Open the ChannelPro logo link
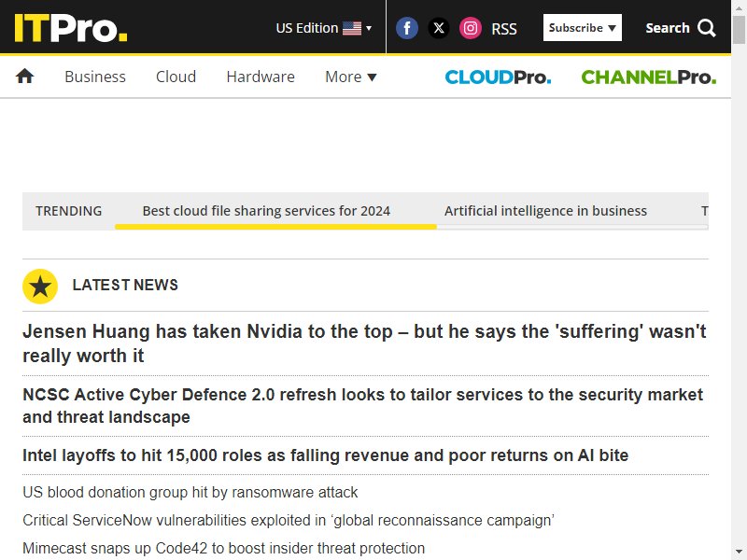This screenshot has height=560, width=747. click(648, 77)
